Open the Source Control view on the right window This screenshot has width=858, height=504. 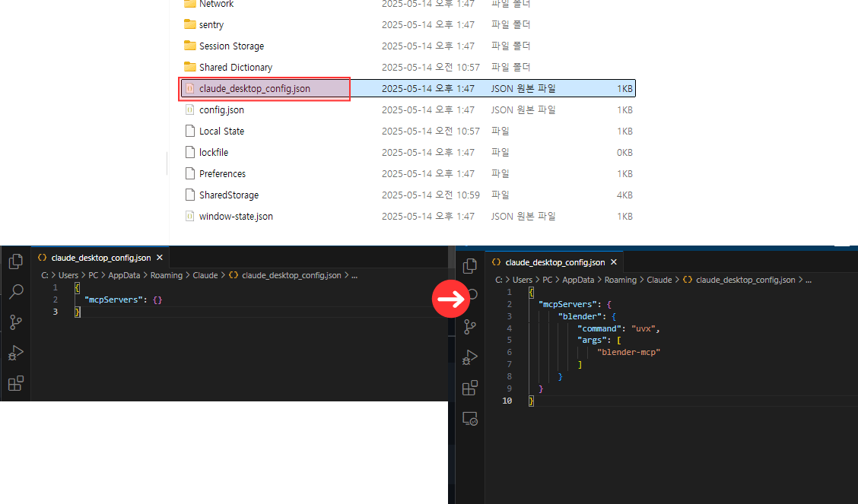tap(469, 327)
